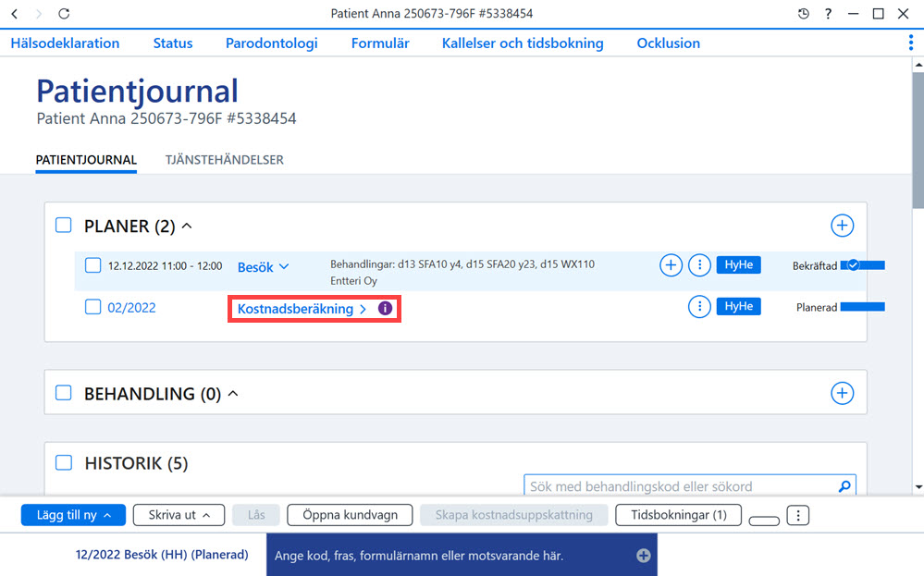Open Lägg till ny dropdown

(x=73, y=515)
